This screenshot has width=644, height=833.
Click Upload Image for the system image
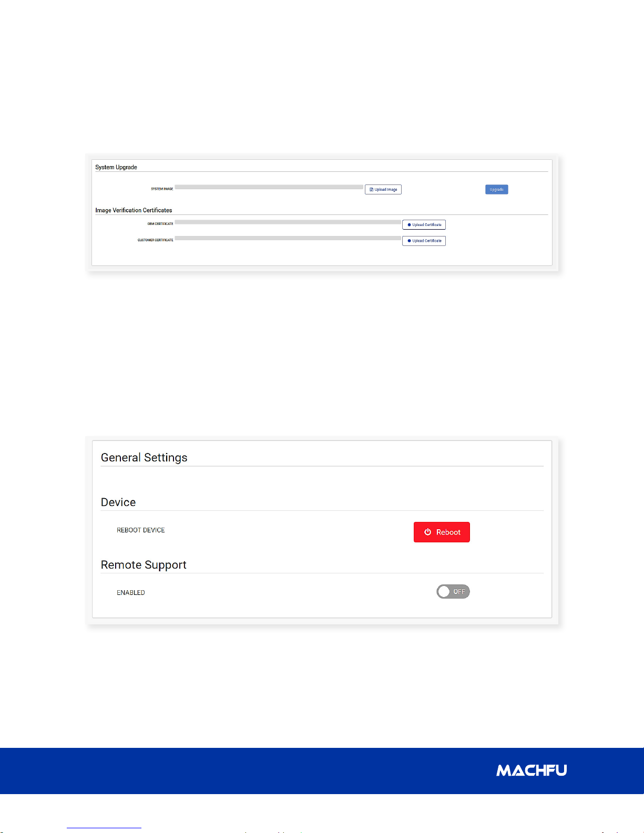tap(383, 190)
